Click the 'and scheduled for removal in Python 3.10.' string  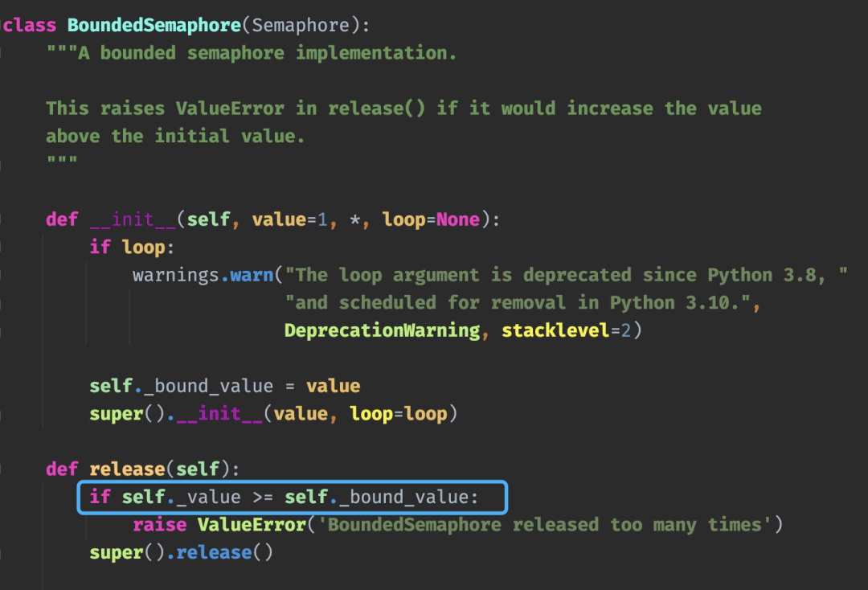click(x=522, y=303)
